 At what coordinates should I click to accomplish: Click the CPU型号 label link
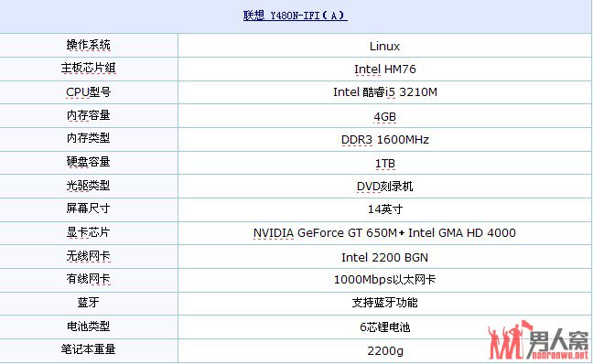coord(88,91)
